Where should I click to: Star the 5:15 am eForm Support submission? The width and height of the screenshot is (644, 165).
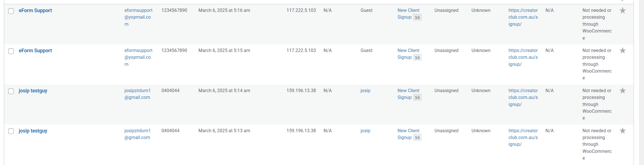(623, 51)
